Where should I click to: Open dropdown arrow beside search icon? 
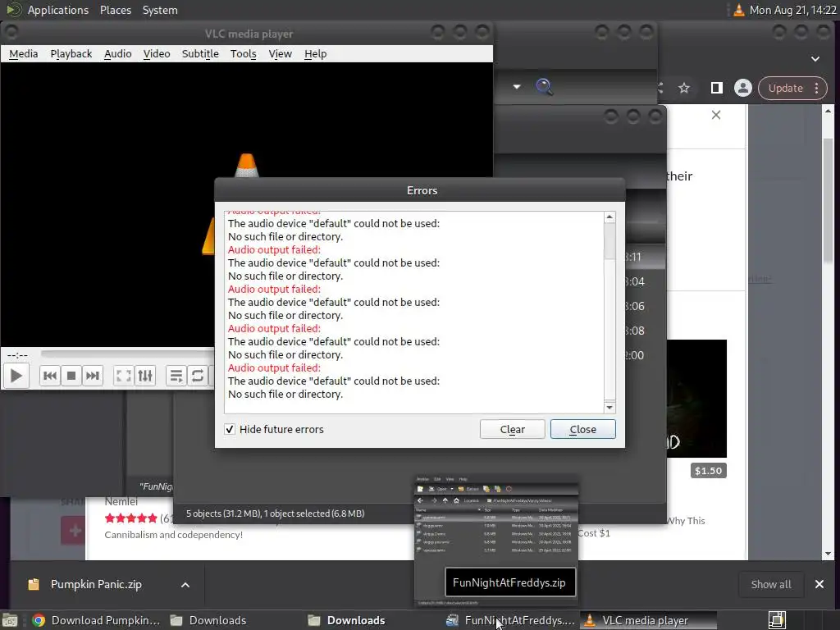point(517,87)
